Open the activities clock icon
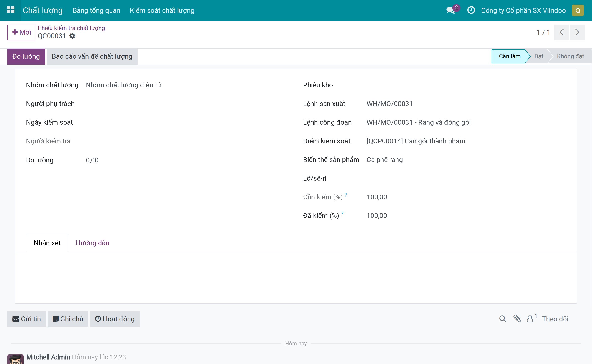The height and width of the screenshot is (364, 592). tap(471, 10)
